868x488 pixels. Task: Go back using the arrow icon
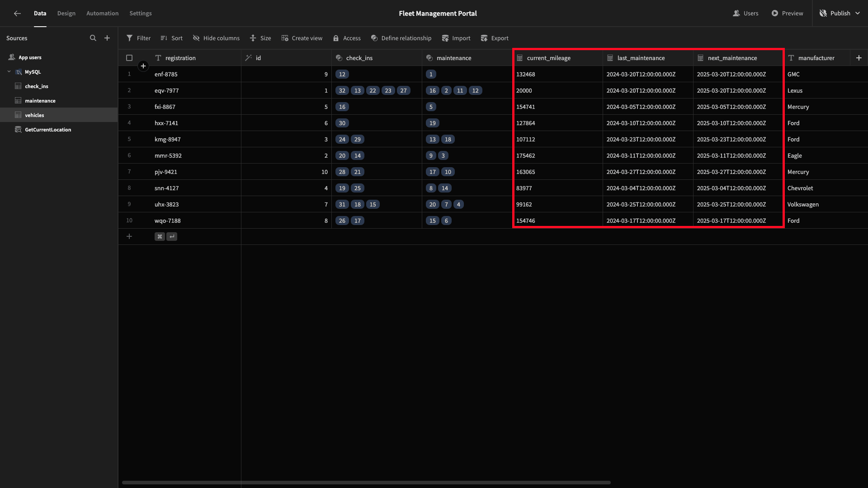click(17, 14)
